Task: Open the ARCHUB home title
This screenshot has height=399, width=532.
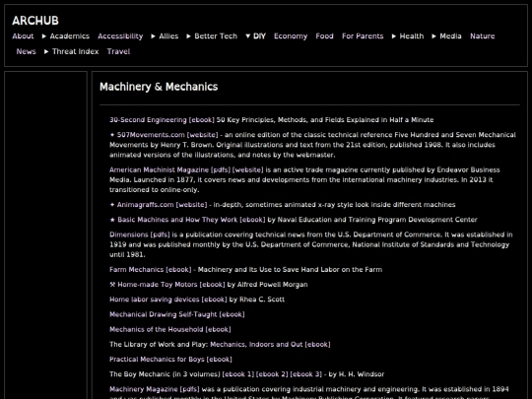Action: point(35,21)
